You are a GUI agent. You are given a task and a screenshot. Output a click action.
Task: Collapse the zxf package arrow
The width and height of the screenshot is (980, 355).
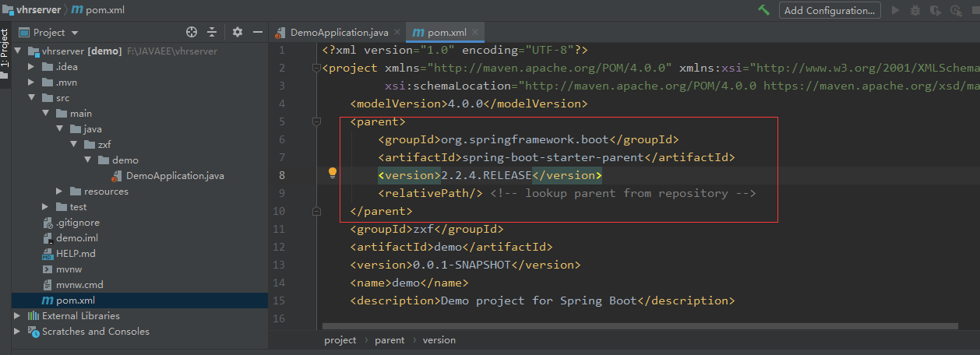(x=73, y=145)
